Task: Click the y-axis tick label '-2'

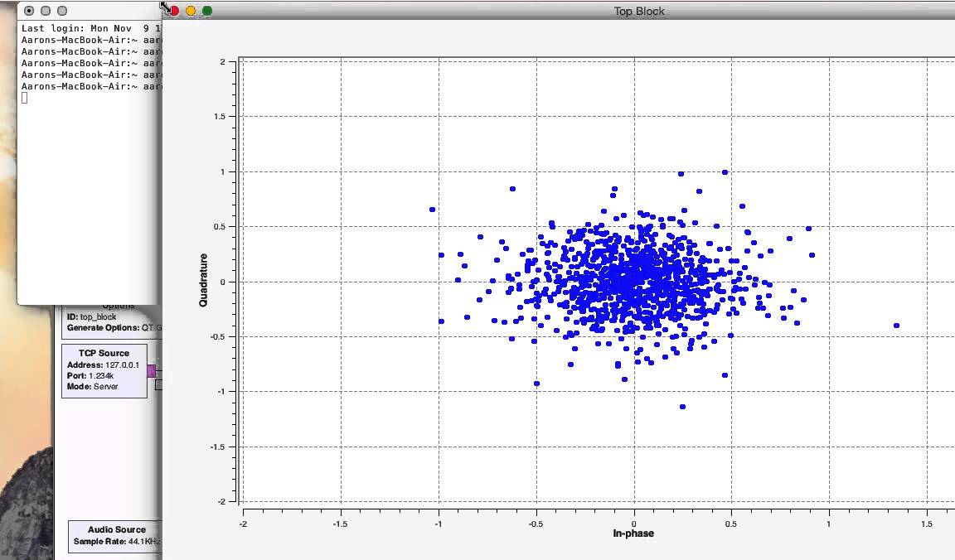Action: [221, 501]
